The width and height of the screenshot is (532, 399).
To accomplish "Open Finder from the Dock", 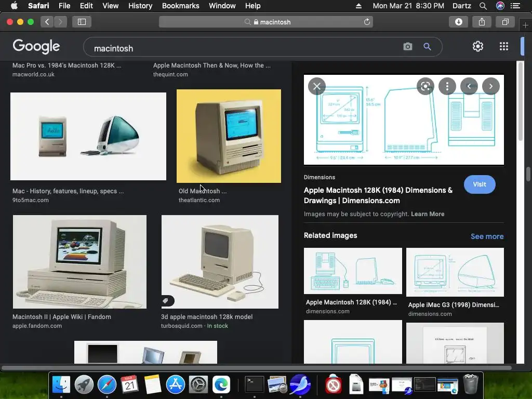I will tap(61, 385).
